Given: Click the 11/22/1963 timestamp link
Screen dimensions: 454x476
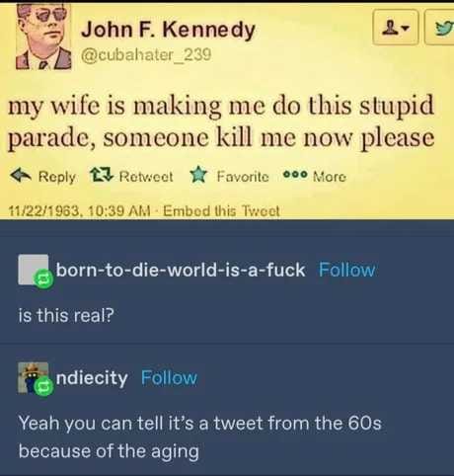Looking at the screenshot, I should tap(79, 210).
